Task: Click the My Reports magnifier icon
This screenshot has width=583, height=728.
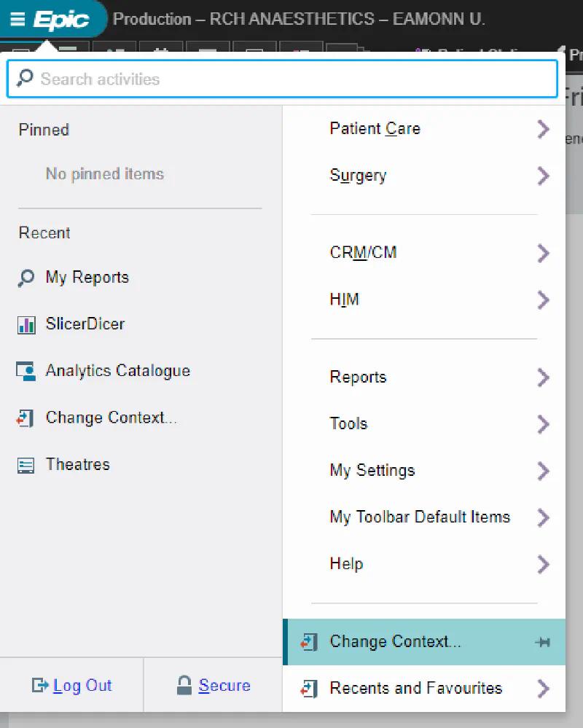Action: click(x=26, y=277)
